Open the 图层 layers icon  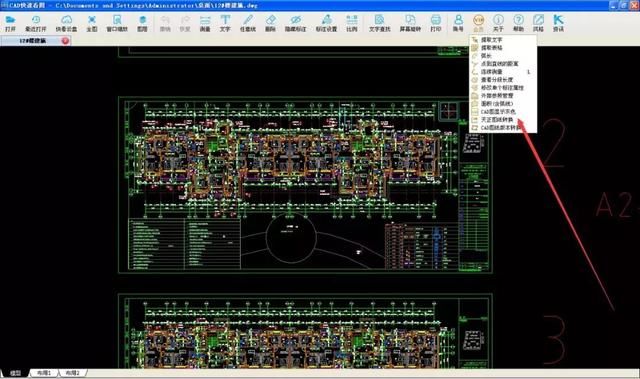(x=142, y=23)
